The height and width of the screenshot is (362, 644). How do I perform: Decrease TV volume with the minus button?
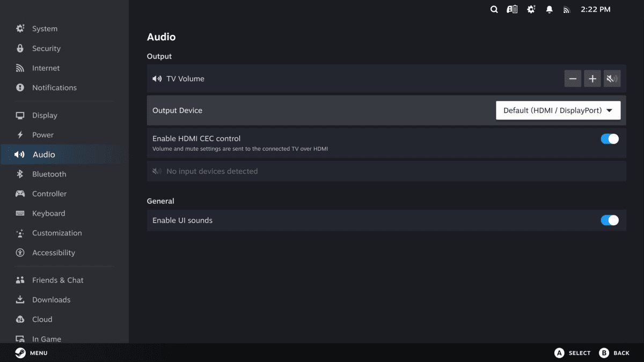pyautogui.click(x=573, y=79)
